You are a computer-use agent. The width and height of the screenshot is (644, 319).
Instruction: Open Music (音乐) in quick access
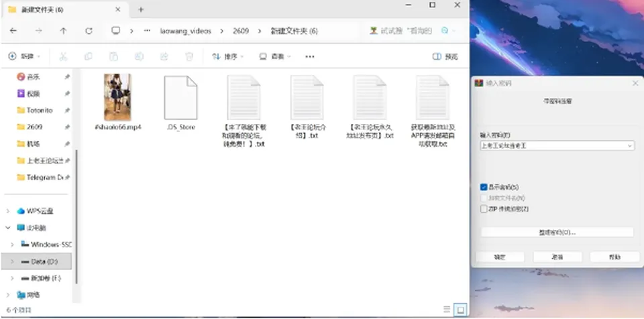coord(34,77)
